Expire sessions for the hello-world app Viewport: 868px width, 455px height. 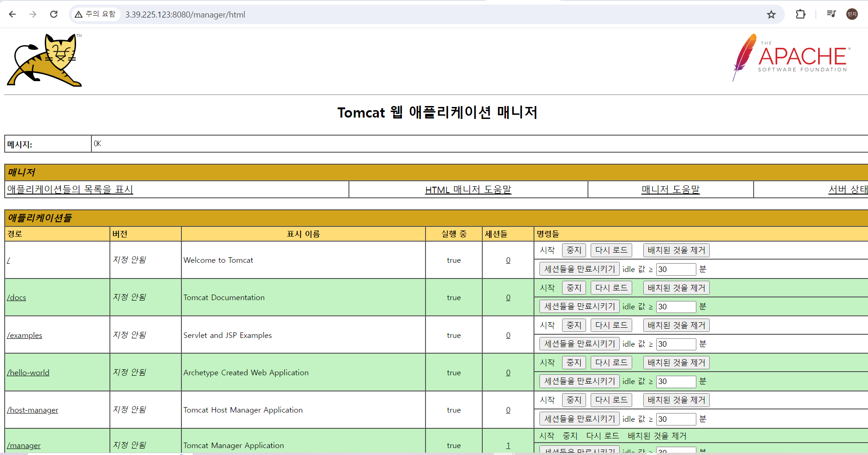[580, 381]
